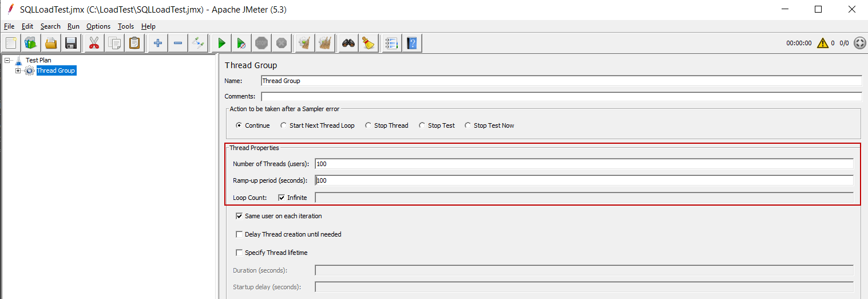Image resolution: width=868 pixels, height=299 pixels.
Task: Click the Duration (seconds) field
Action: tap(584, 270)
